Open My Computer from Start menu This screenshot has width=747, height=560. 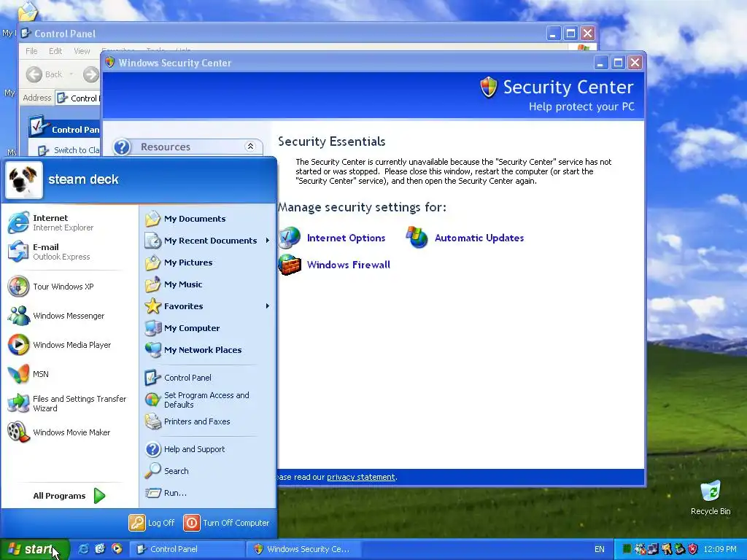tap(208, 328)
